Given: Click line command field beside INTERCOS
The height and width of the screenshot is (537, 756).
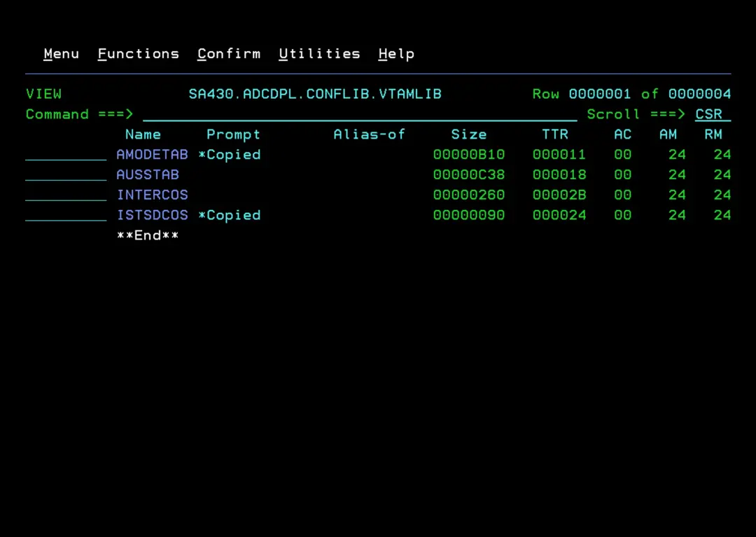Looking at the screenshot, I should (66, 195).
